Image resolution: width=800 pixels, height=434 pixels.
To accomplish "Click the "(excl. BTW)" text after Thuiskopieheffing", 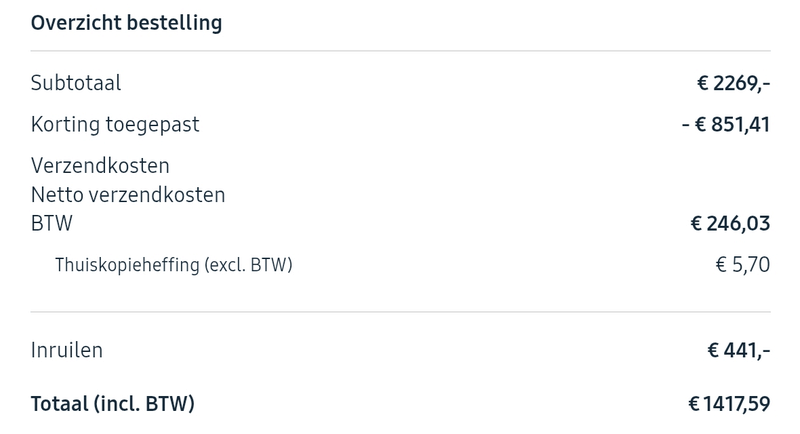I will point(248,265).
